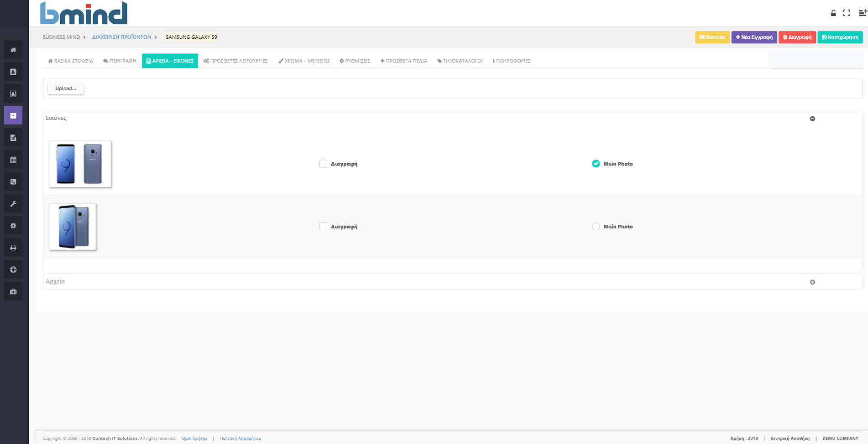Open the phone sidebar icon
Viewport: 868px width, 444px height.
(13, 181)
